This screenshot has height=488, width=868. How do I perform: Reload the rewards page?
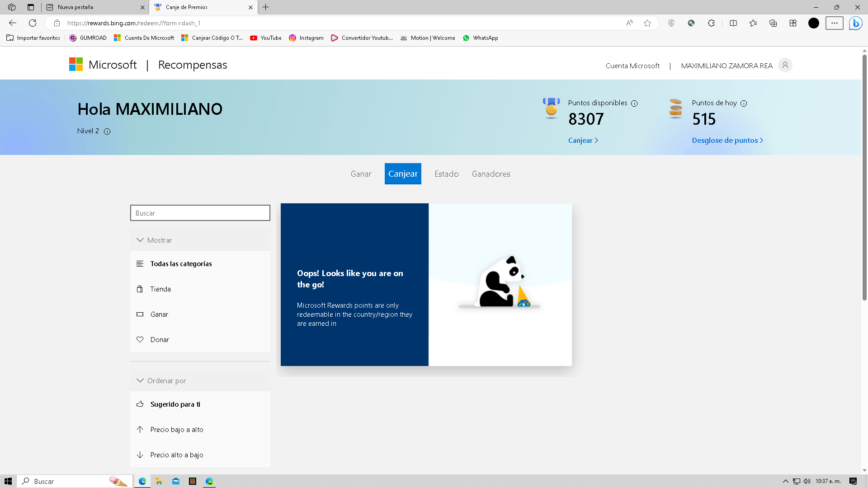point(33,23)
